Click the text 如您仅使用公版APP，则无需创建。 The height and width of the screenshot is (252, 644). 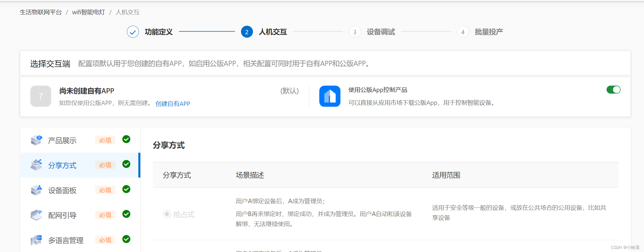(x=106, y=103)
